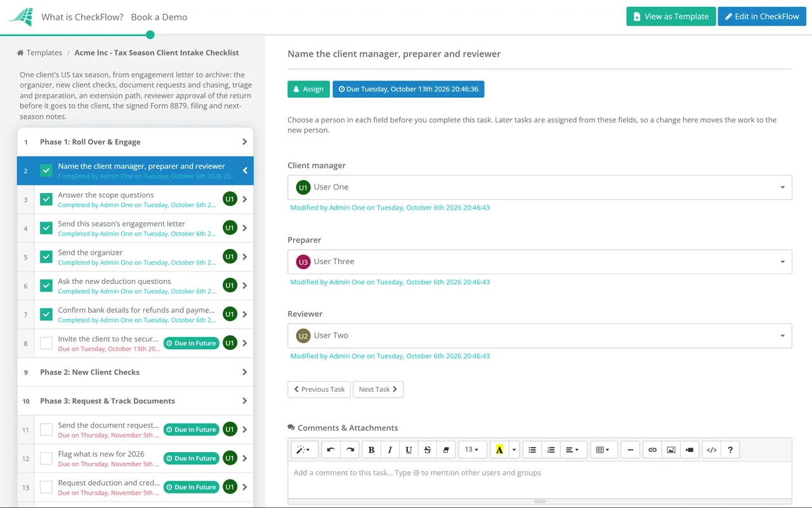Click Edit in CheckFlow button
812x508 pixels.
pyautogui.click(x=762, y=17)
